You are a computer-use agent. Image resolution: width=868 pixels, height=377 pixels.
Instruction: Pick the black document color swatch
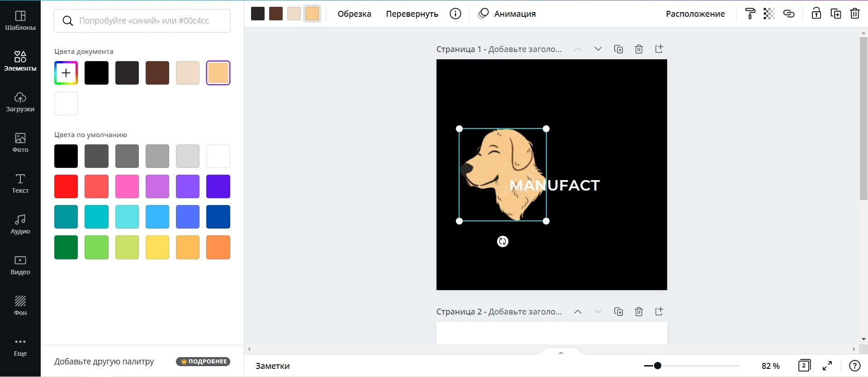tap(96, 73)
